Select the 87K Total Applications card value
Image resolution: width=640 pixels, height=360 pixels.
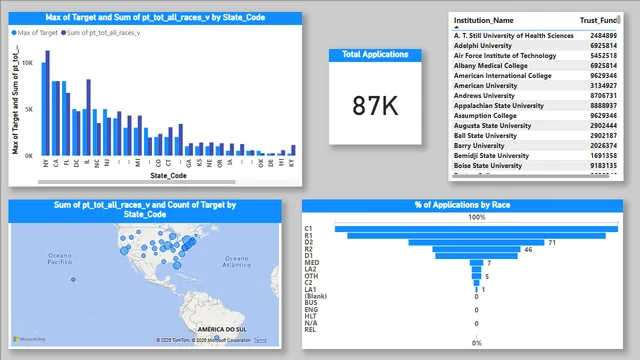pyautogui.click(x=375, y=106)
